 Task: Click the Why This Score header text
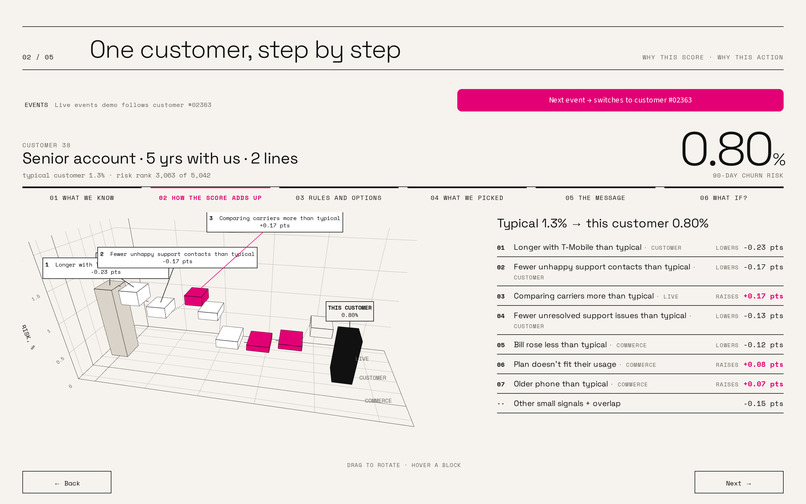tap(672, 58)
